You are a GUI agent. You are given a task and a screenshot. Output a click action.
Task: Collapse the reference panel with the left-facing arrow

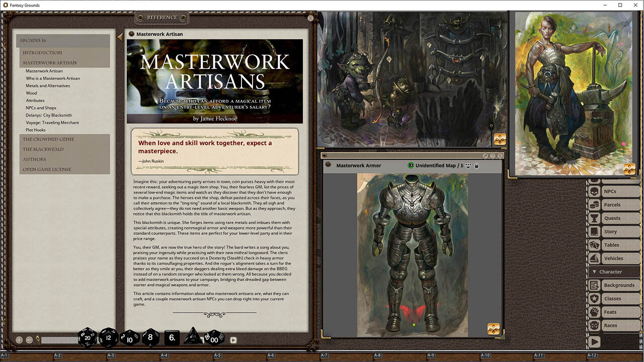tap(120, 36)
